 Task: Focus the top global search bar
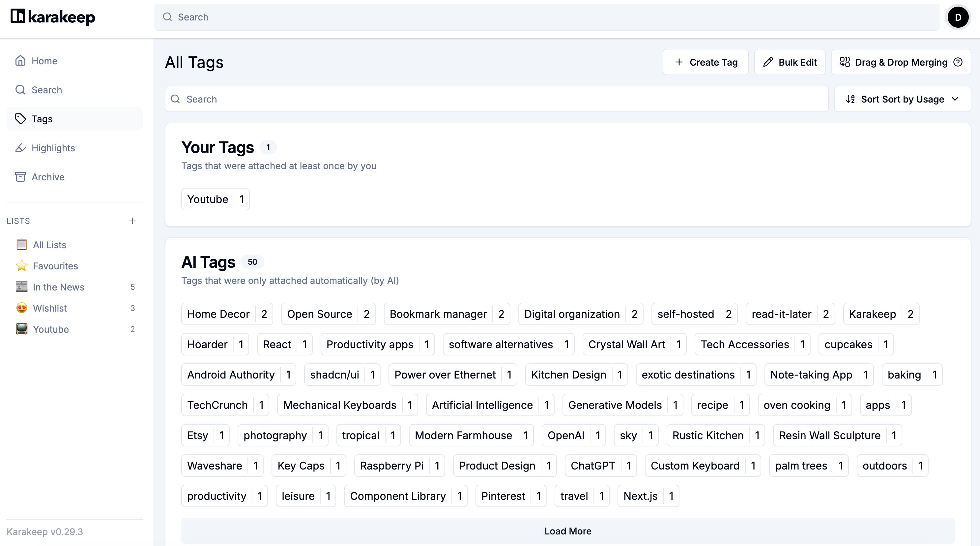pos(547,17)
